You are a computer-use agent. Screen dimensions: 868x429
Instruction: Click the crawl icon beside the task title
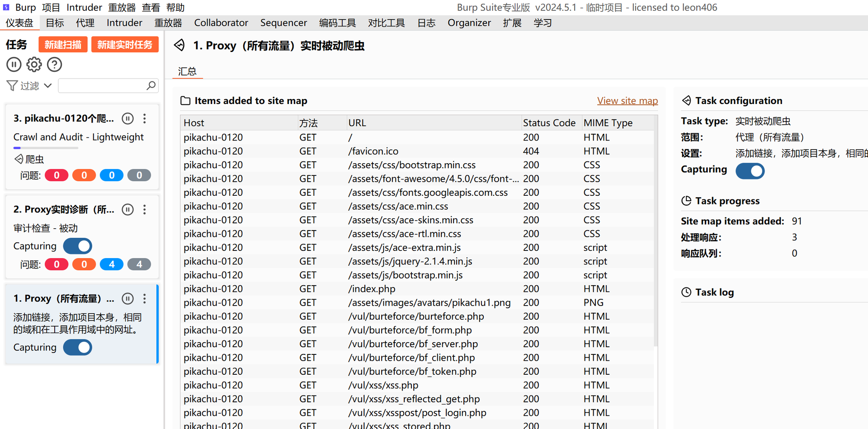click(x=179, y=45)
